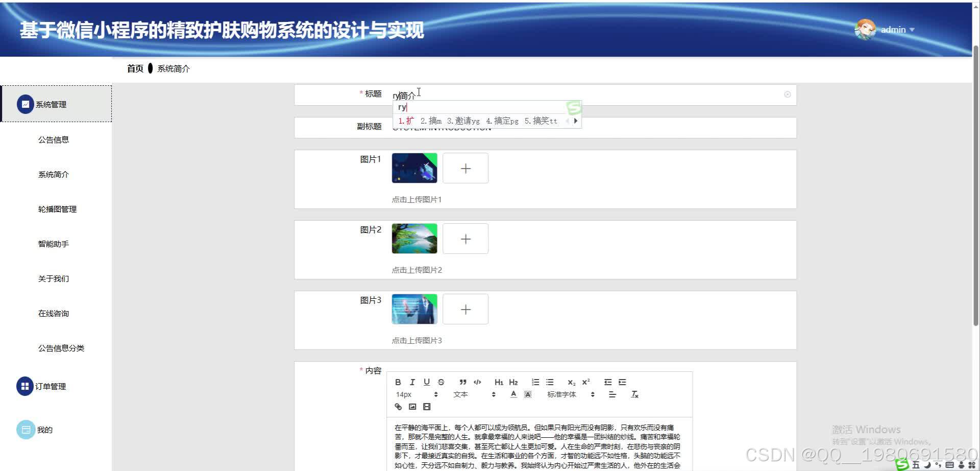Image resolution: width=980 pixels, height=471 pixels.
Task: Apply H1 heading in the editor
Action: [x=499, y=382]
